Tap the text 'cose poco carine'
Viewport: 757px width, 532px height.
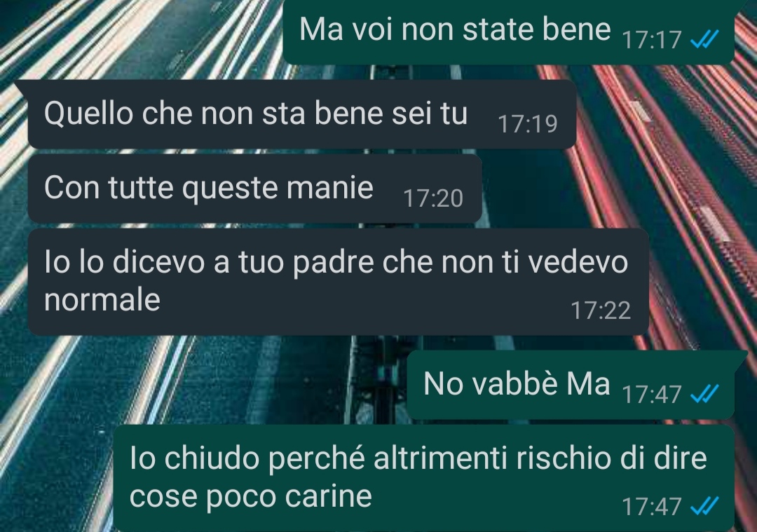250,496
